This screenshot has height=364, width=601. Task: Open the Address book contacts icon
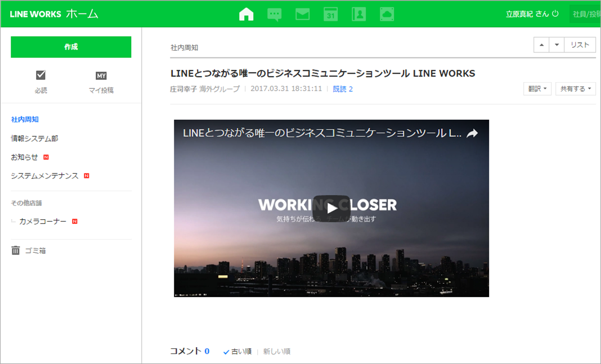358,14
